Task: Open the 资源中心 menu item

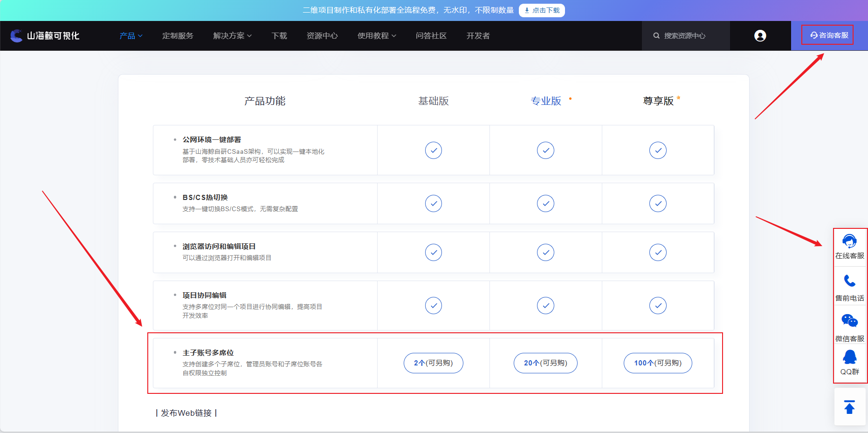Action: 322,36
